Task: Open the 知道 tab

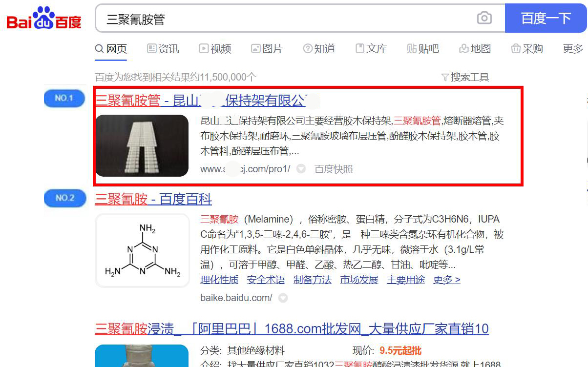Action: click(x=319, y=49)
